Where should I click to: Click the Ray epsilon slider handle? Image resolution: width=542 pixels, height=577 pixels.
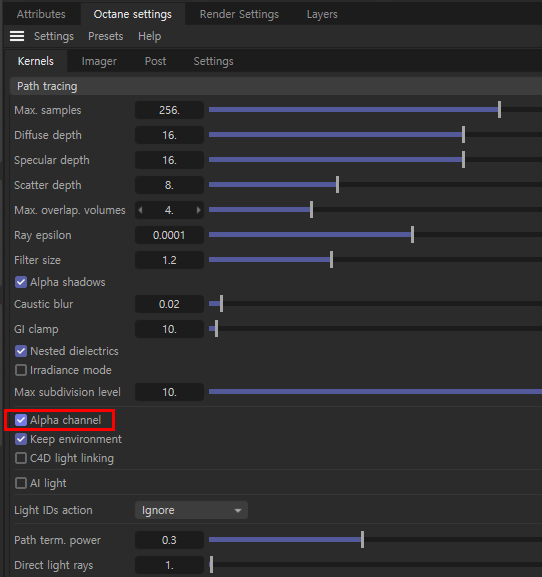pos(412,235)
